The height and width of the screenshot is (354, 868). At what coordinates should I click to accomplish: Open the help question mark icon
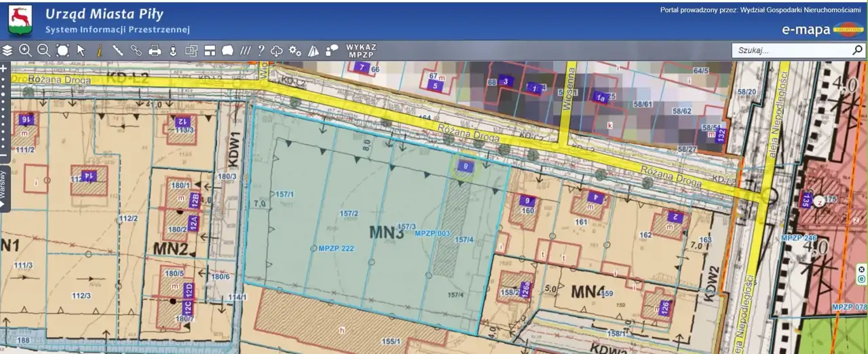(261, 50)
